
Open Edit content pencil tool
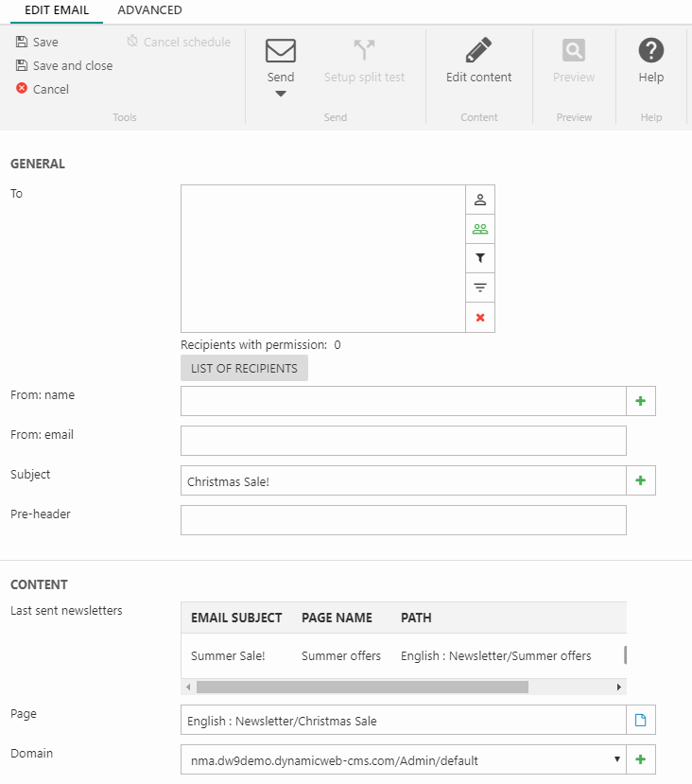(x=478, y=50)
